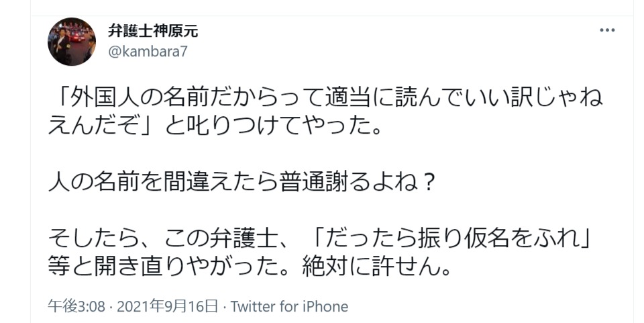Click the phrase 人の名前を間違えたら
Image resolution: width=644 pixels, height=323 pixels.
point(156,183)
